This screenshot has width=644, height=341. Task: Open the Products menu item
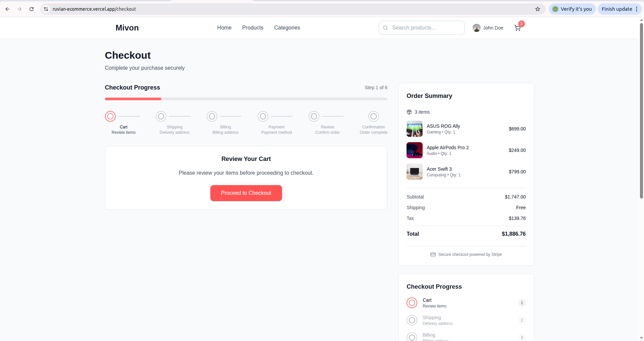(253, 28)
